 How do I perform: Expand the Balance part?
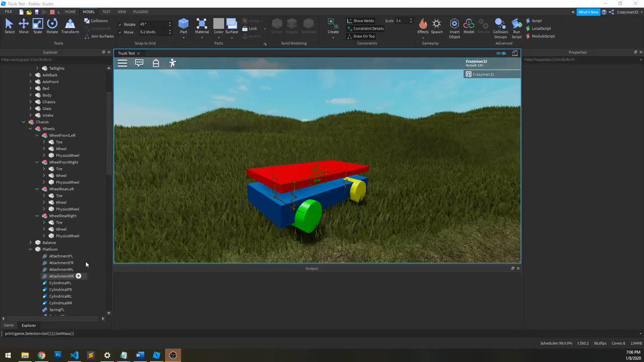(x=31, y=243)
